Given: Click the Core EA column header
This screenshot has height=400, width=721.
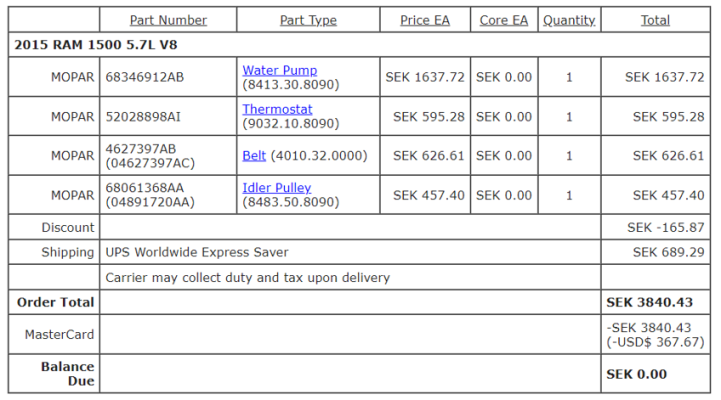Looking at the screenshot, I should click(504, 20).
